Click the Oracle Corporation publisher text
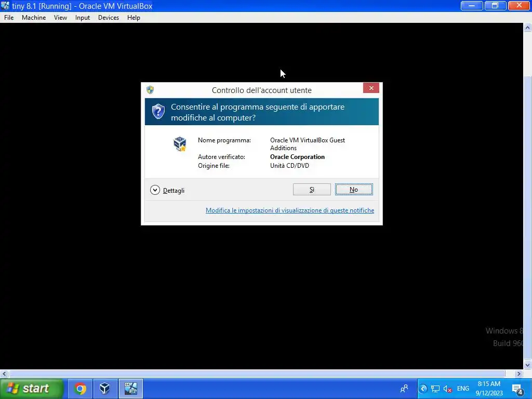Screen dimensions: 532x399 coord(297,157)
